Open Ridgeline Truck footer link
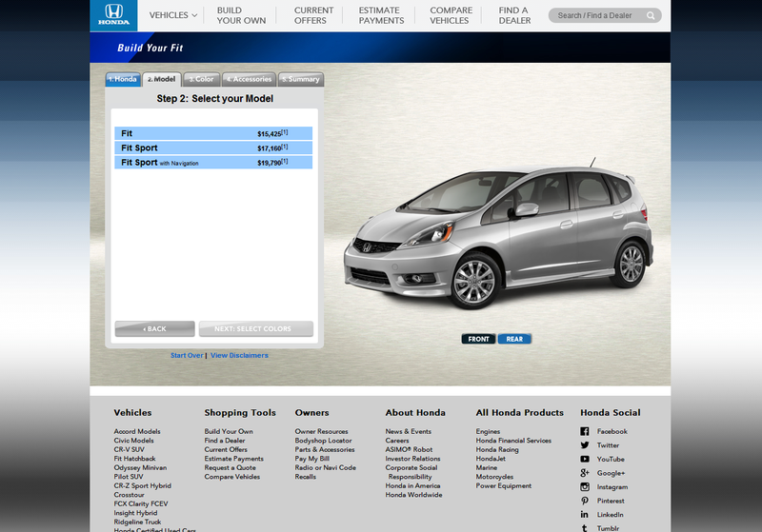The height and width of the screenshot is (532, 762). [137, 522]
